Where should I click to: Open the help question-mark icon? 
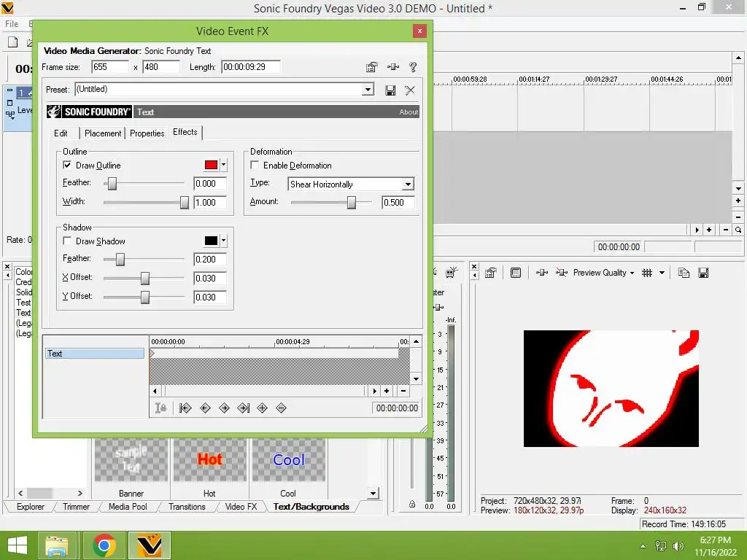pyautogui.click(x=413, y=67)
